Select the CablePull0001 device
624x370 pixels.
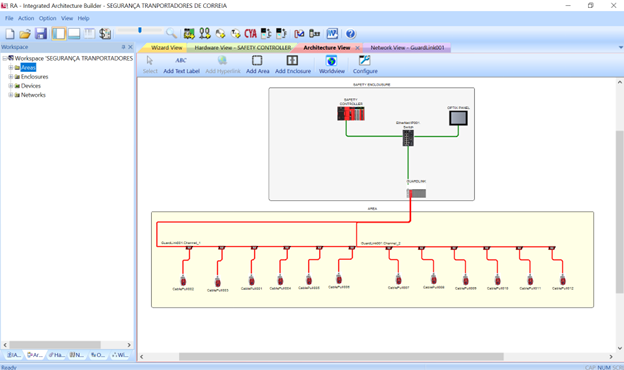[x=252, y=280]
